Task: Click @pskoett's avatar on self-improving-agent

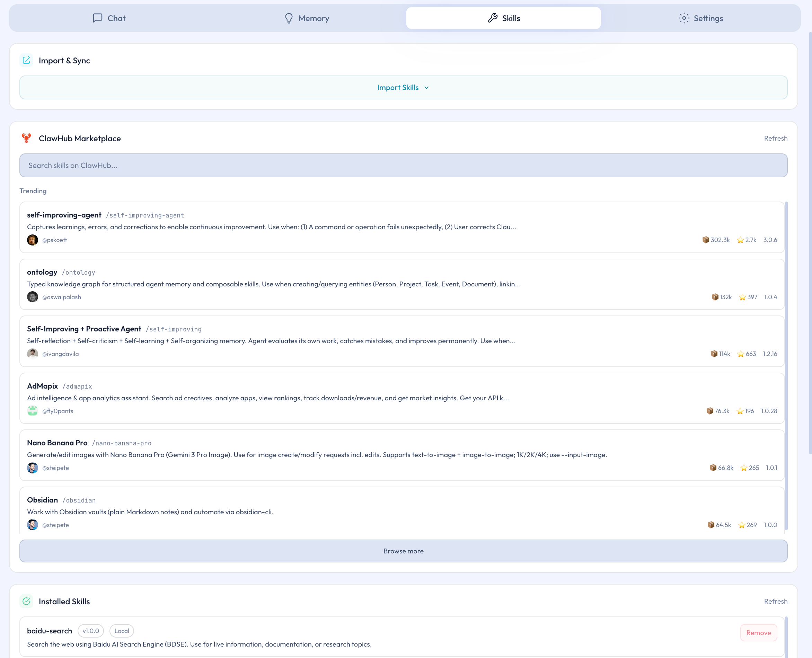Action: (x=33, y=240)
